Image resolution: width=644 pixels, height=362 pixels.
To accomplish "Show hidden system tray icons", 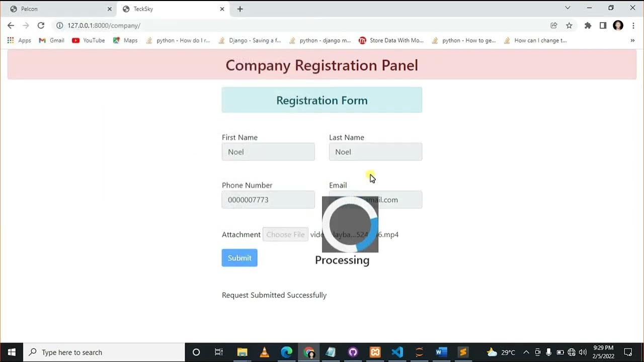I will [x=526, y=352].
